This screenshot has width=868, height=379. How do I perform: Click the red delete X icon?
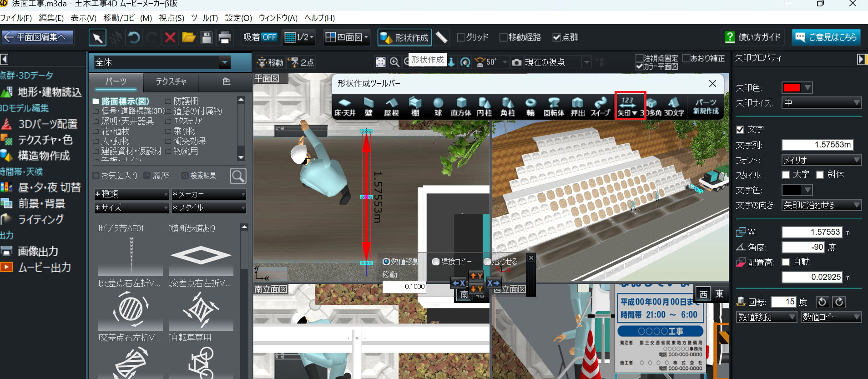coord(170,37)
